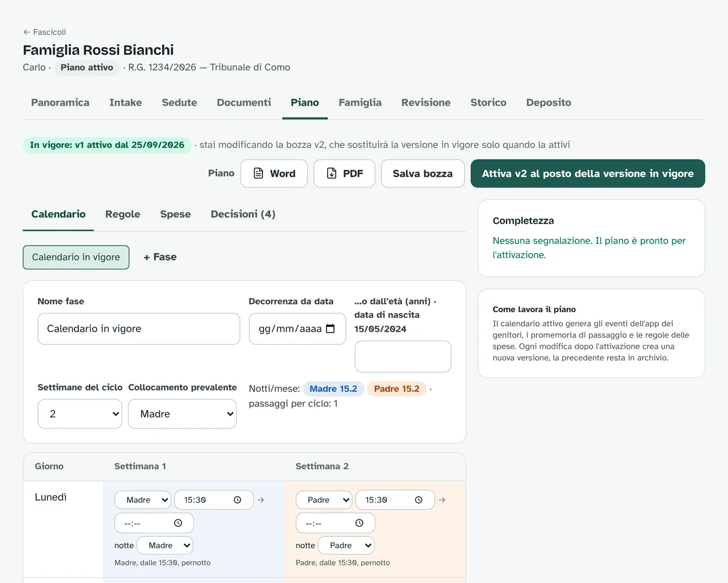
Task: Click the Settimana 2 column header
Action: tap(322, 467)
